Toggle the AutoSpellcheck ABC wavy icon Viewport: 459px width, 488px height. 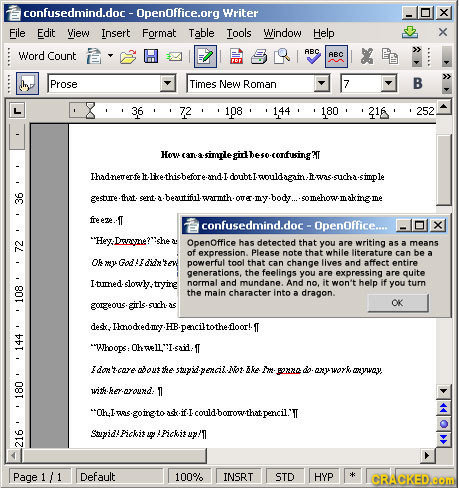(x=336, y=56)
